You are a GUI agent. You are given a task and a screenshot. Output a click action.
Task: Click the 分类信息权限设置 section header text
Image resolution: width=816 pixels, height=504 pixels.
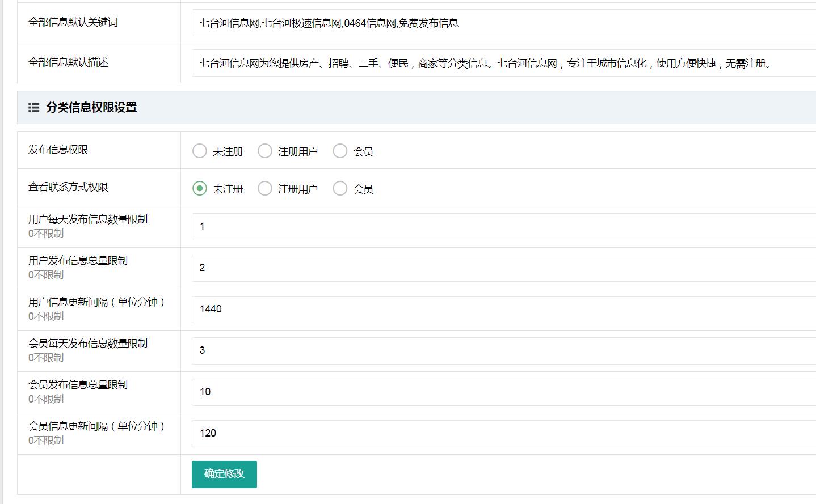coord(91,107)
